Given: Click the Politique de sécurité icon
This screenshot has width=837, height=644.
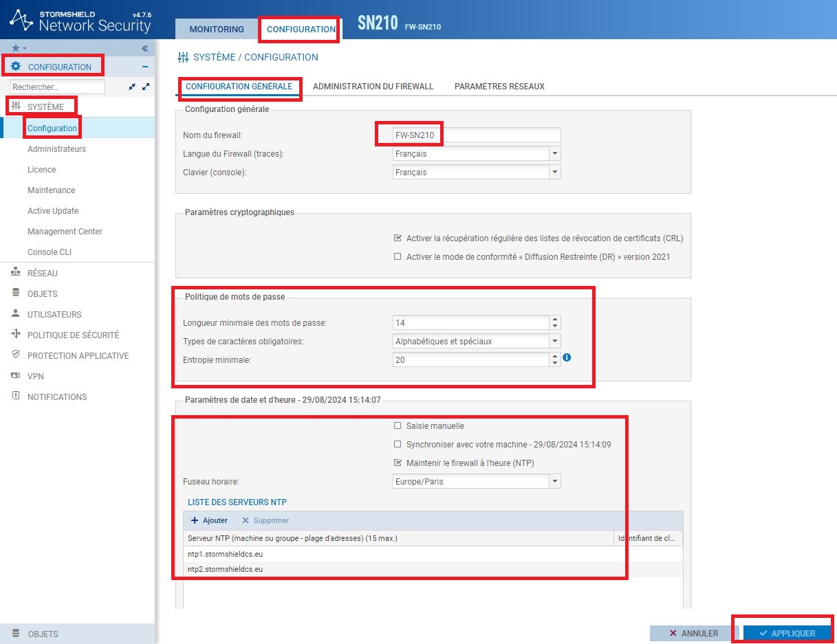Looking at the screenshot, I should coord(16,335).
